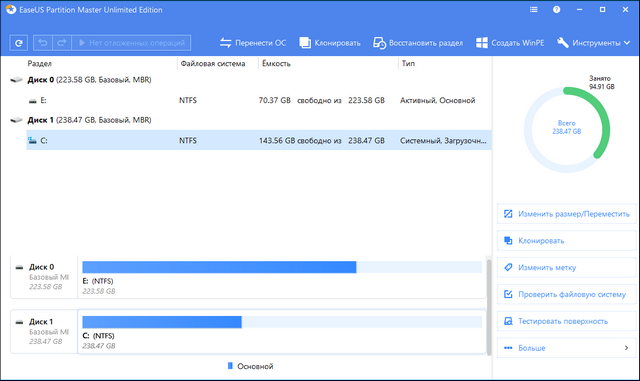
Task: Click the chevron arrow next to 'Больше'
Action: point(627,348)
